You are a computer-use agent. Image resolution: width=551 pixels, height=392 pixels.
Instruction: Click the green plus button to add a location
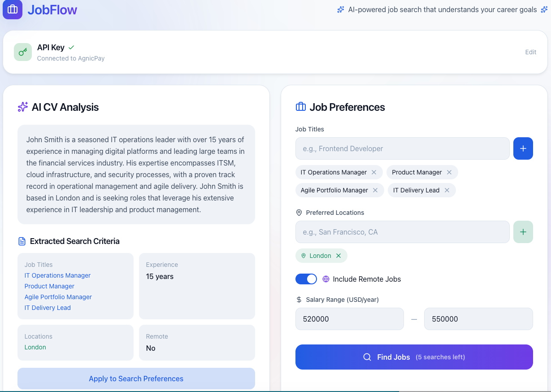pos(523,232)
